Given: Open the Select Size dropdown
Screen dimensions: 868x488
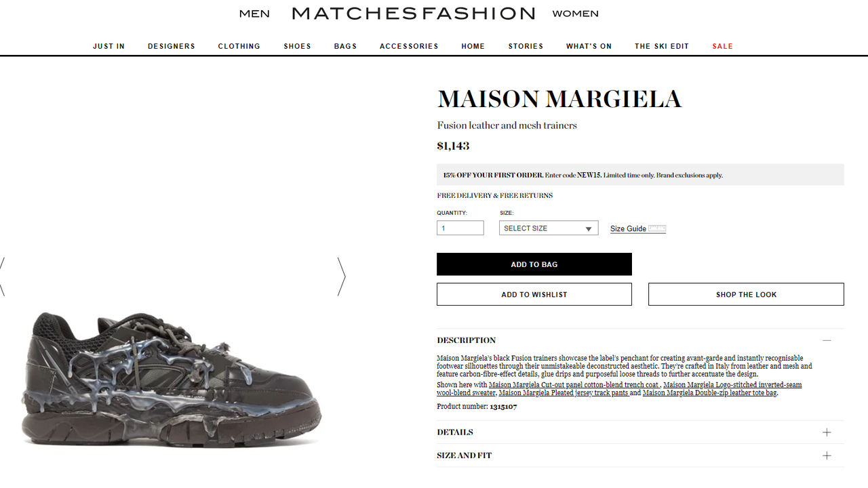Looking at the screenshot, I should (x=549, y=228).
